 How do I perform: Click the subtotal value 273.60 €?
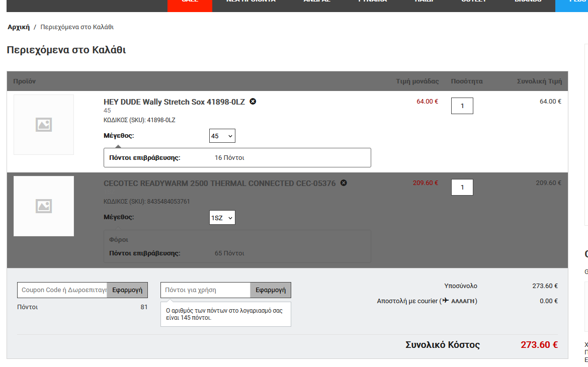[x=545, y=286]
